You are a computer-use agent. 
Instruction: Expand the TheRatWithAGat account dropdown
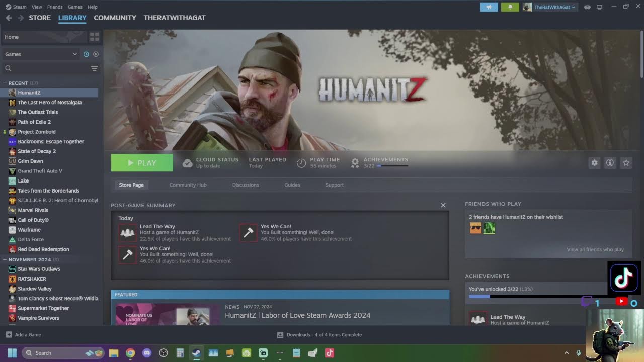pos(550,7)
